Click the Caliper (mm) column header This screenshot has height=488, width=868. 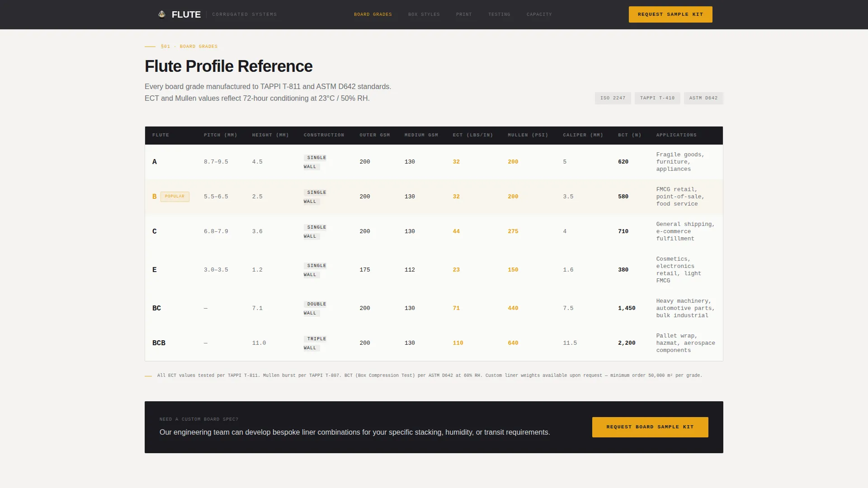pos(583,135)
